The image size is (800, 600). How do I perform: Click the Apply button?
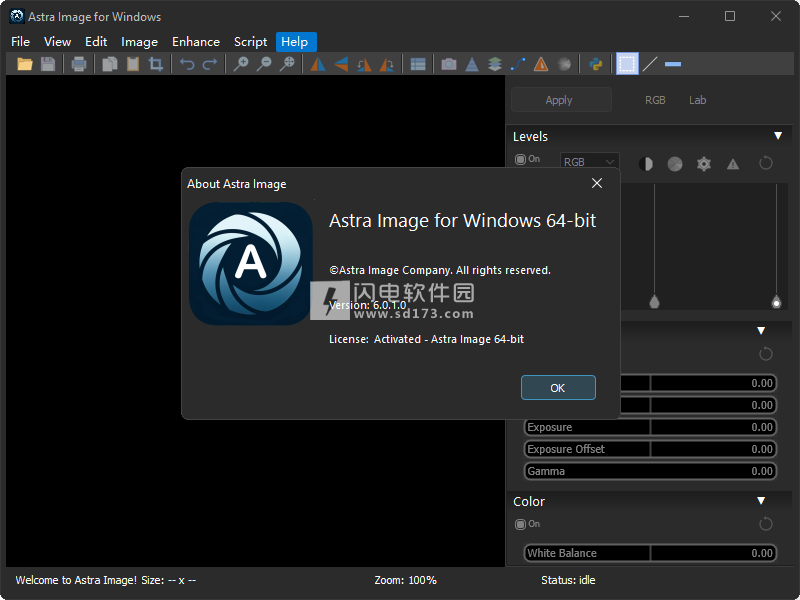[x=561, y=99]
